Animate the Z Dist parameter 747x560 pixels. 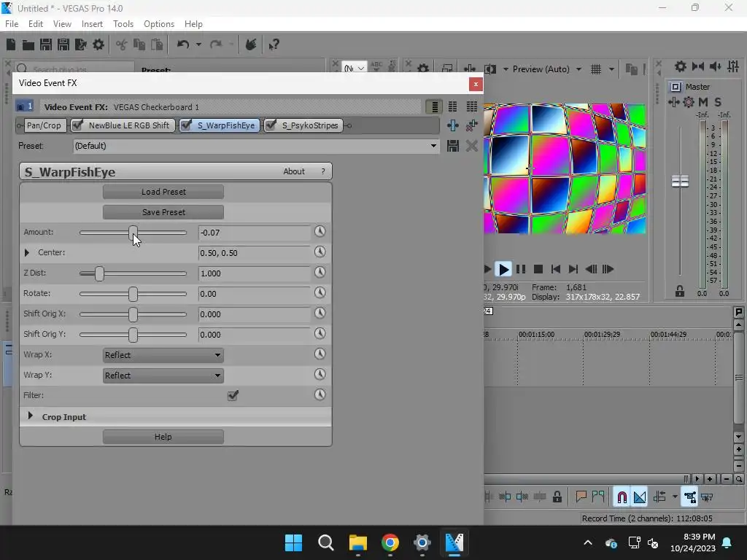coord(320,273)
